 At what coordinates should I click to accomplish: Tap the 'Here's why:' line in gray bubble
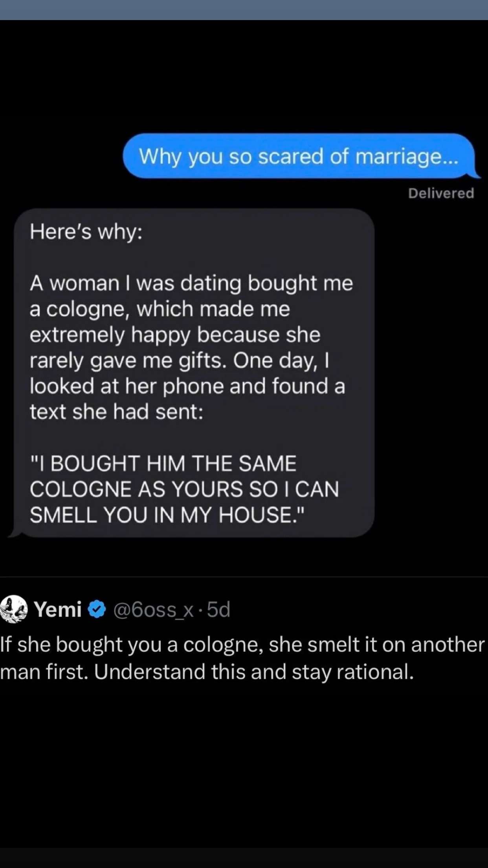(86, 232)
